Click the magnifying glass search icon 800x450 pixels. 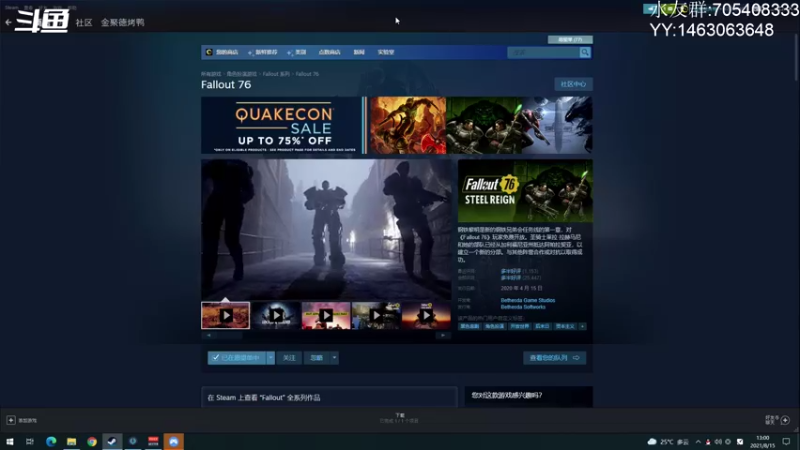point(585,52)
